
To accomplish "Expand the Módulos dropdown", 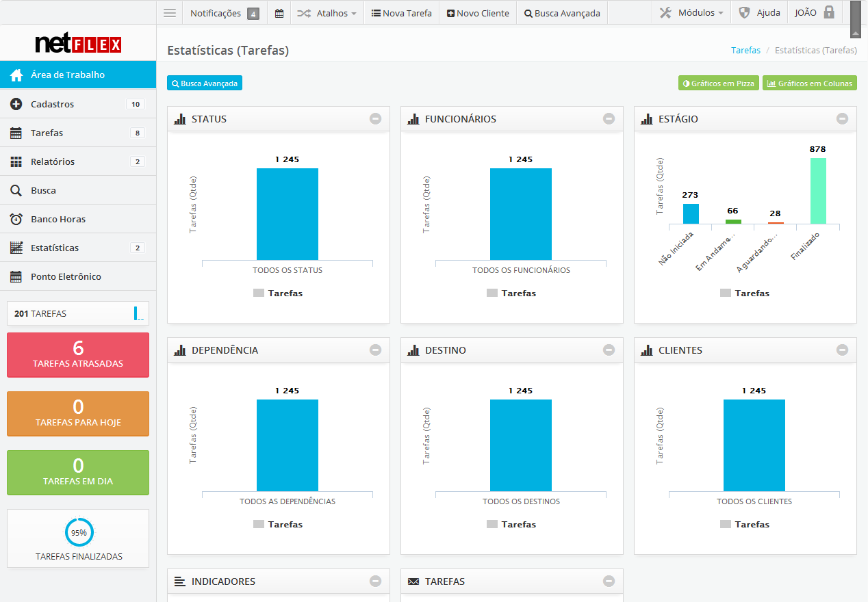I will click(x=691, y=13).
